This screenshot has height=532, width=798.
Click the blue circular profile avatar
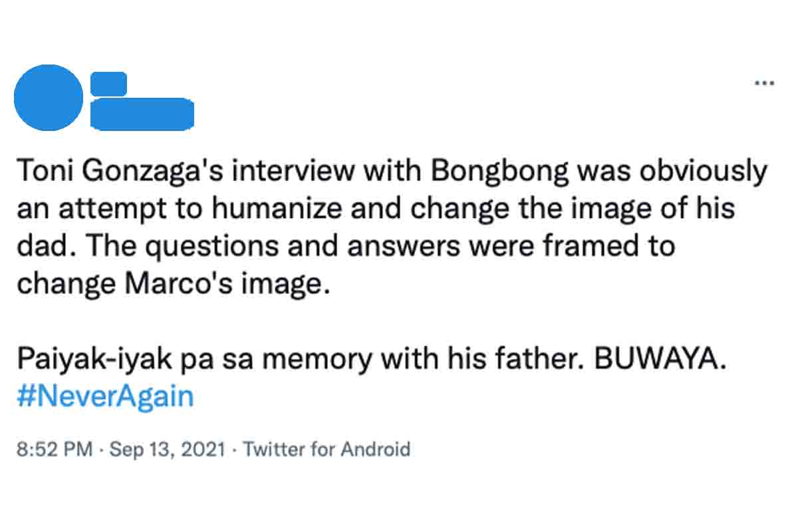[x=49, y=98]
